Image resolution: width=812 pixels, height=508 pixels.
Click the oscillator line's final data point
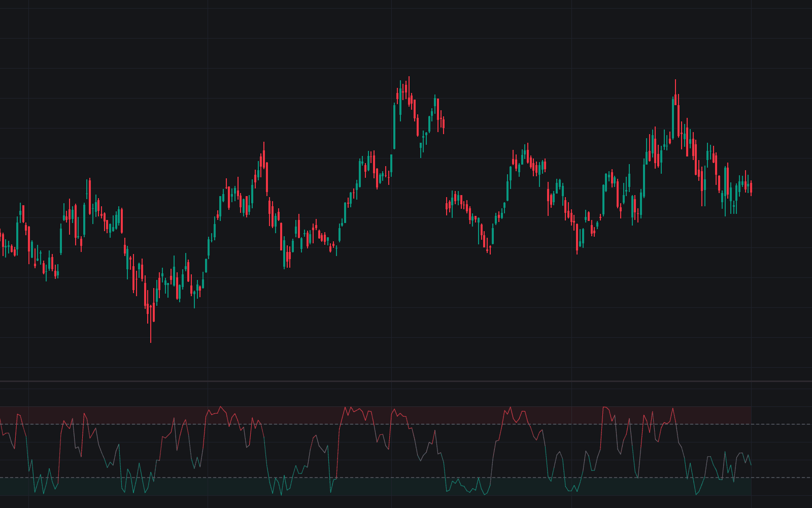coord(751,465)
